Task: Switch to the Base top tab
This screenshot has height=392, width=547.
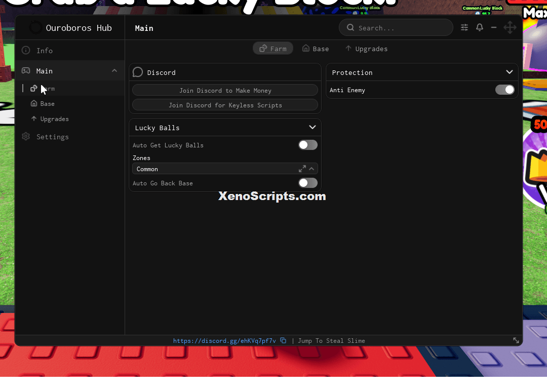Action: [x=316, y=49]
